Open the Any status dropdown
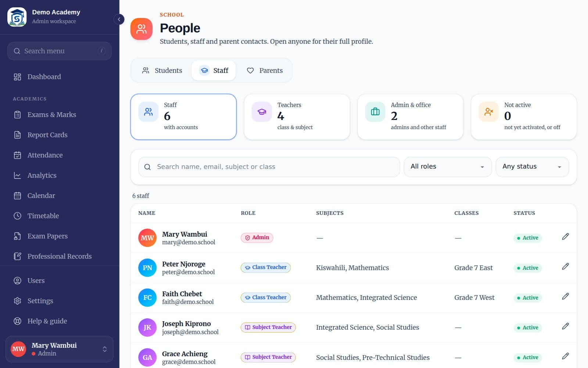Screen dimensions: 588x368 (532, 167)
